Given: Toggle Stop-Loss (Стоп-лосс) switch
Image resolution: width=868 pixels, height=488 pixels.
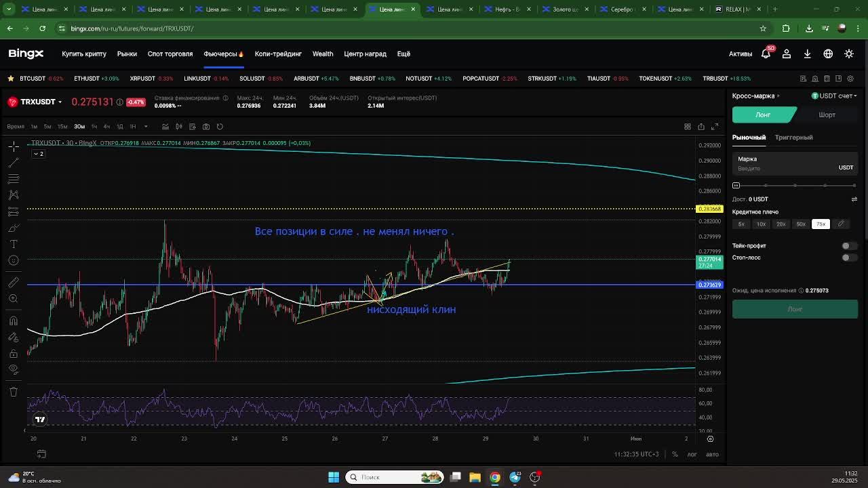Looking at the screenshot, I should pyautogui.click(x=848, y=258).
